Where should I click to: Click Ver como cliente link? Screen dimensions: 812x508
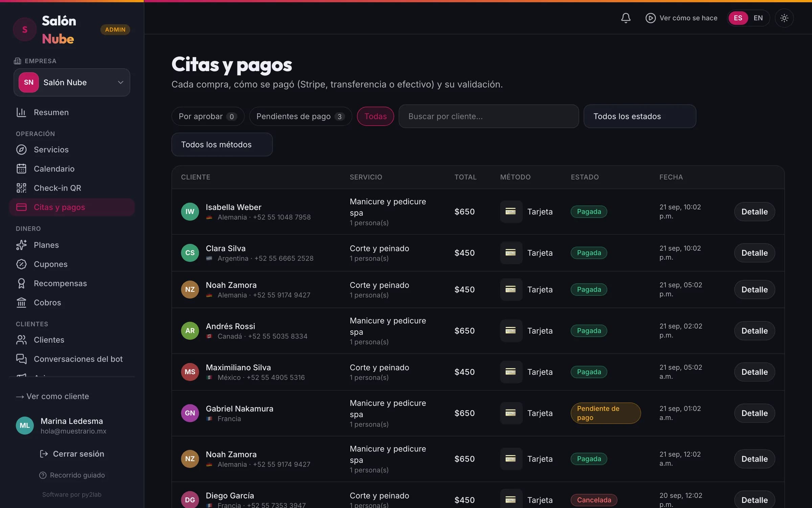click(x=52, y=396)
